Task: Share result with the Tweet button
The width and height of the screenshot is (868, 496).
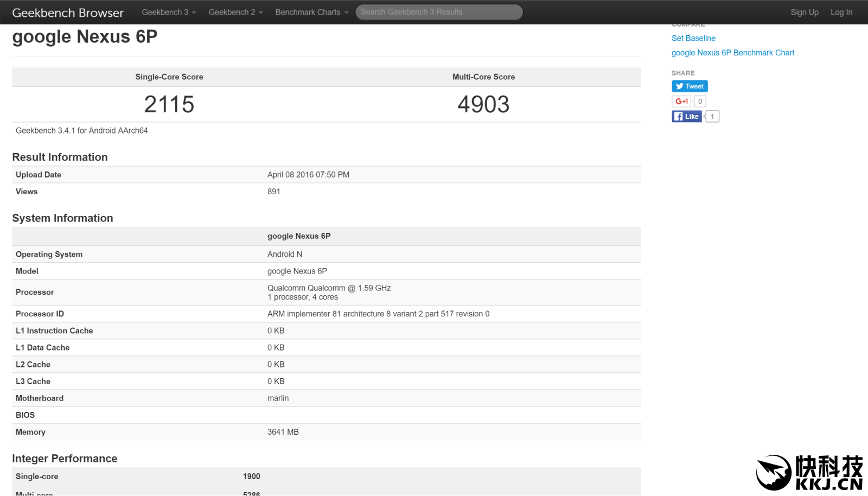Action: 690,86
